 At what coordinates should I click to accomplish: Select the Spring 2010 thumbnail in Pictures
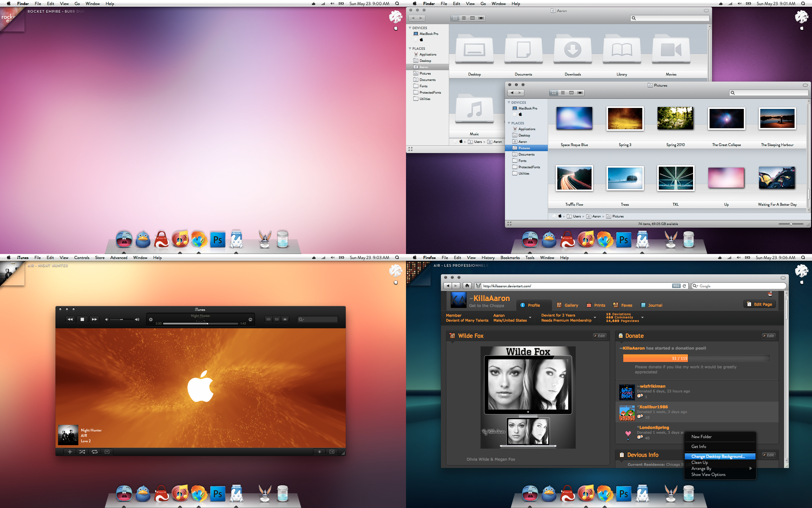pos(675,118)
